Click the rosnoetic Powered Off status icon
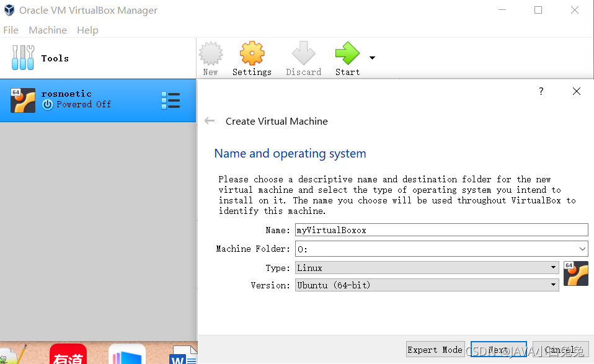This screenshot has height=364, width=594. (47, 105)
